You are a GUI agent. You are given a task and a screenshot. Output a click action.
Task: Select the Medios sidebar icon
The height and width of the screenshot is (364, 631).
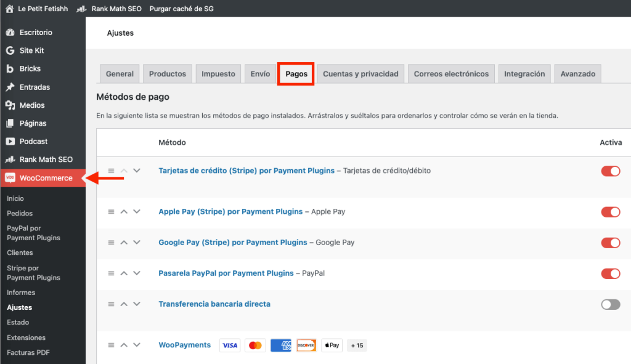point(10,105)
